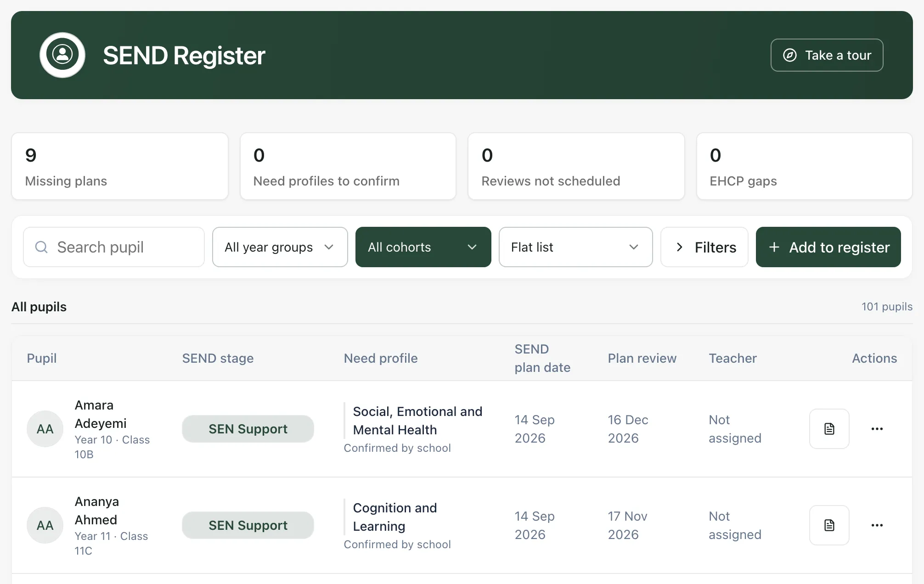
Task: Open plan document icon for Amara Adeyemi
Action: pyautogui.click(x=829, y=429)
